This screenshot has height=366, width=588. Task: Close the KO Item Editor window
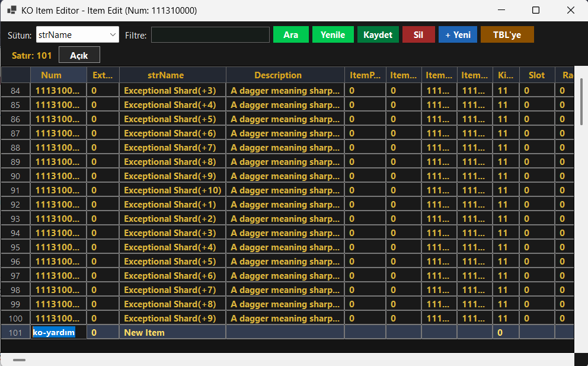571,10
